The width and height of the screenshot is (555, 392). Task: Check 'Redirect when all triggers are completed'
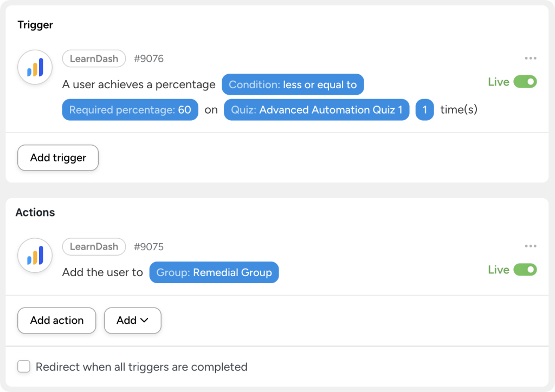24,367
